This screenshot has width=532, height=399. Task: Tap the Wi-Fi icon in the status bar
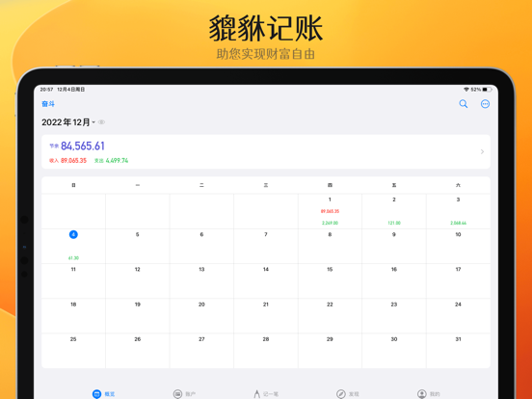tap(466, 90)
